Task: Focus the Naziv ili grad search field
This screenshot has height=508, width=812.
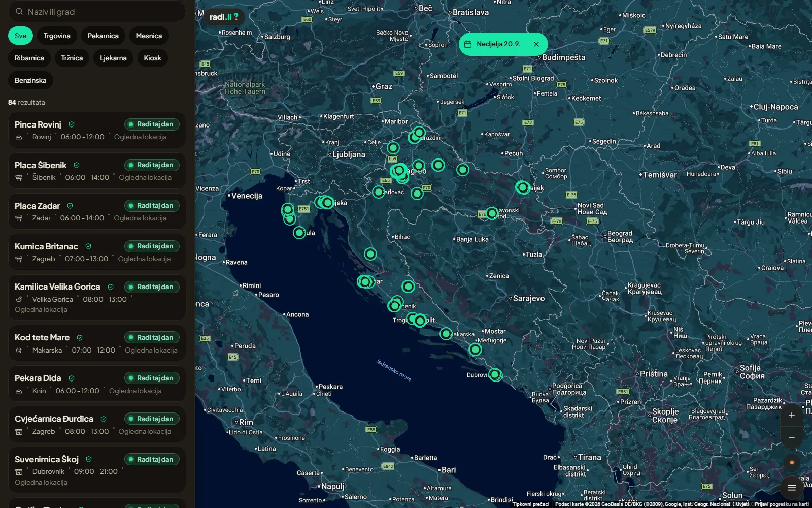Action: [x=96, y=12]
